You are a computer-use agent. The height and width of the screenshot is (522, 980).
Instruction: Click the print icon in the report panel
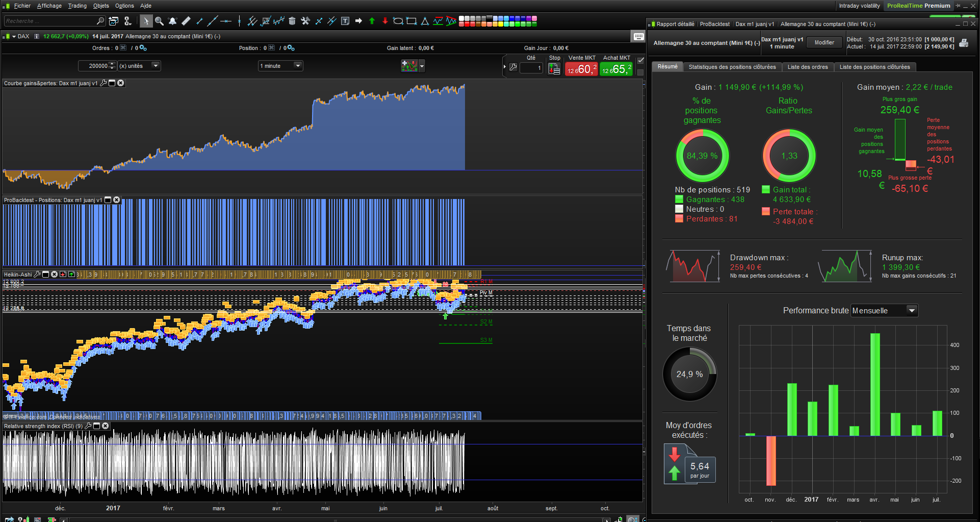click(x=964, y=43)
